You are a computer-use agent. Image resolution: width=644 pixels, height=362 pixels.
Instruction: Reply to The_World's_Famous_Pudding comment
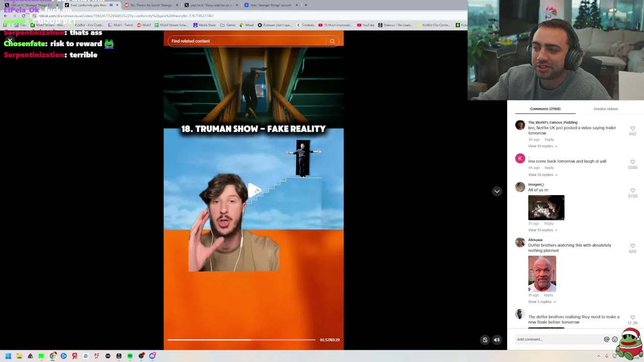pyautogui.click(x=549, y=140)
